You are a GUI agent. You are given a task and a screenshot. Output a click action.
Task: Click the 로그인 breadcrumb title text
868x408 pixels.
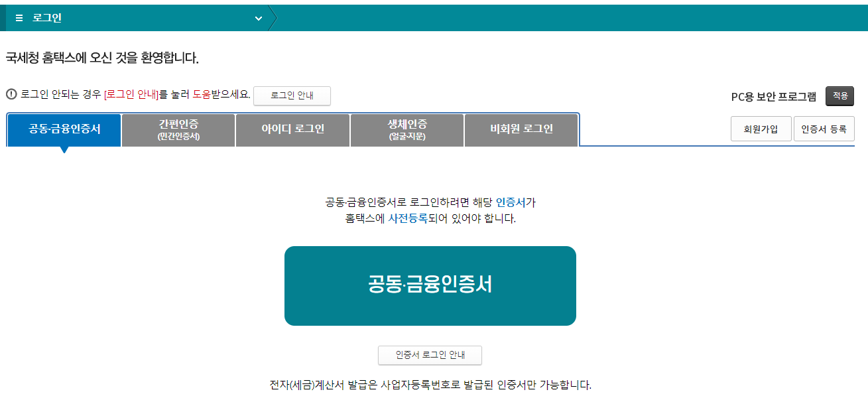coord(46,18)
